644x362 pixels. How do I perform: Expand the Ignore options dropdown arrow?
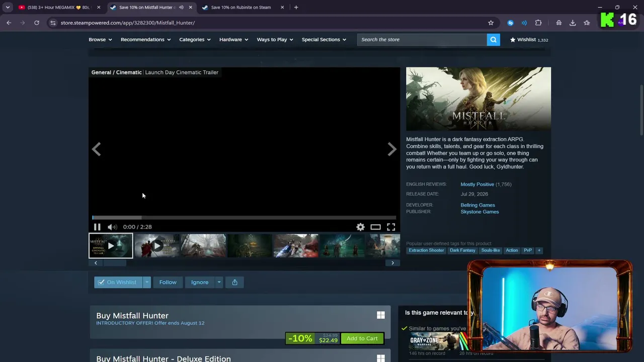pos(219,282)
